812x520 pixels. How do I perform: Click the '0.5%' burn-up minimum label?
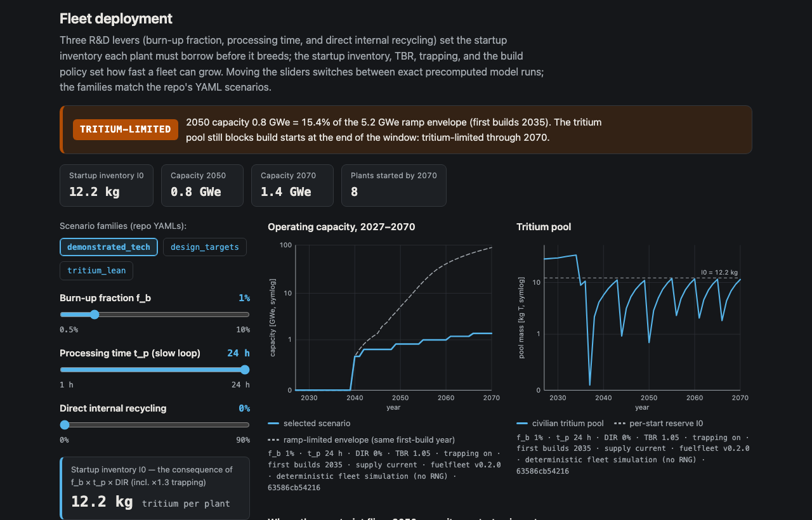pyautogui.click(x=69, y=330)
